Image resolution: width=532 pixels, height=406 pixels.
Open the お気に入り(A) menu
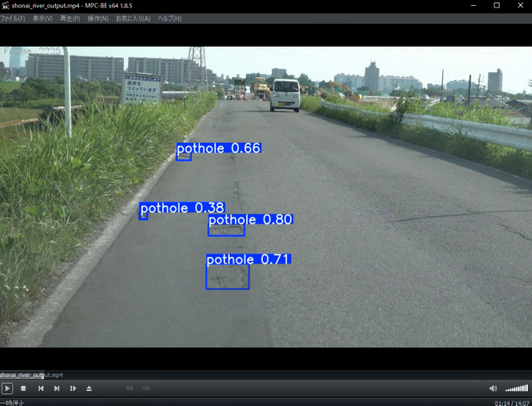[133, 18]
